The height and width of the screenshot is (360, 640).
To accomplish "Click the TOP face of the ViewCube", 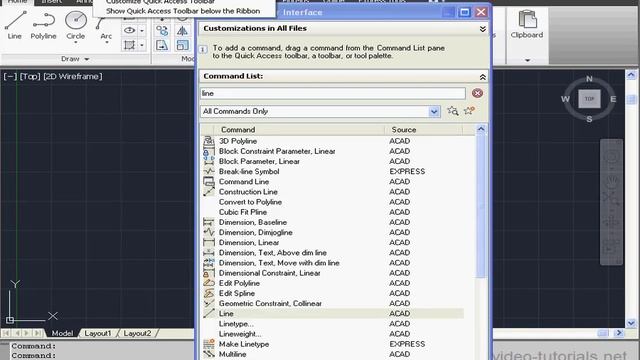I will pyautogui.click(x=589, y=99).
